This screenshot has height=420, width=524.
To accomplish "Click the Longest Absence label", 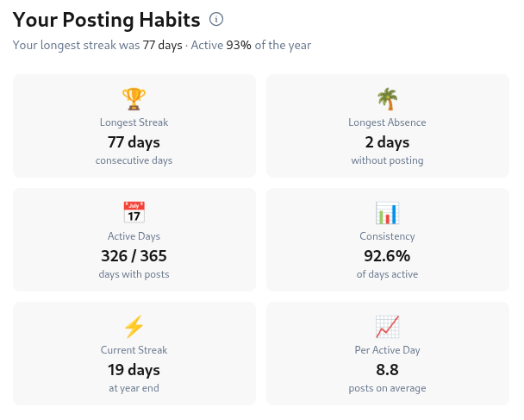I will [x=387, y=122].
